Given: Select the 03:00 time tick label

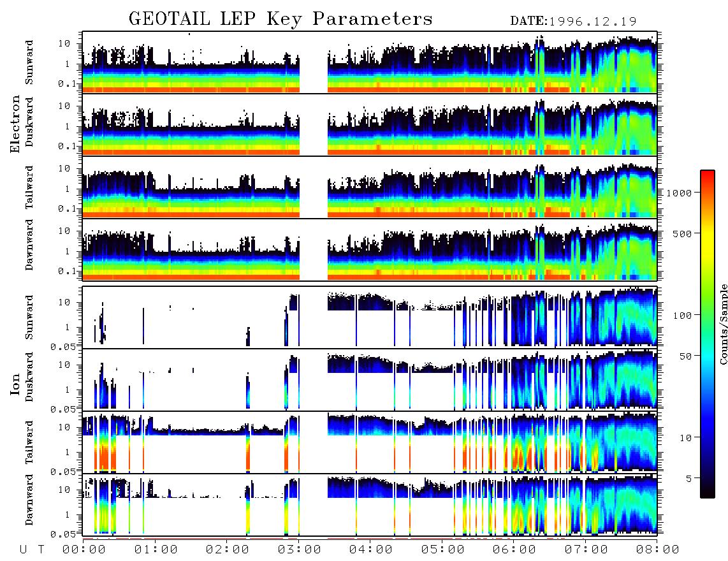Looking at the screenshot, I should tap(299, 550).
